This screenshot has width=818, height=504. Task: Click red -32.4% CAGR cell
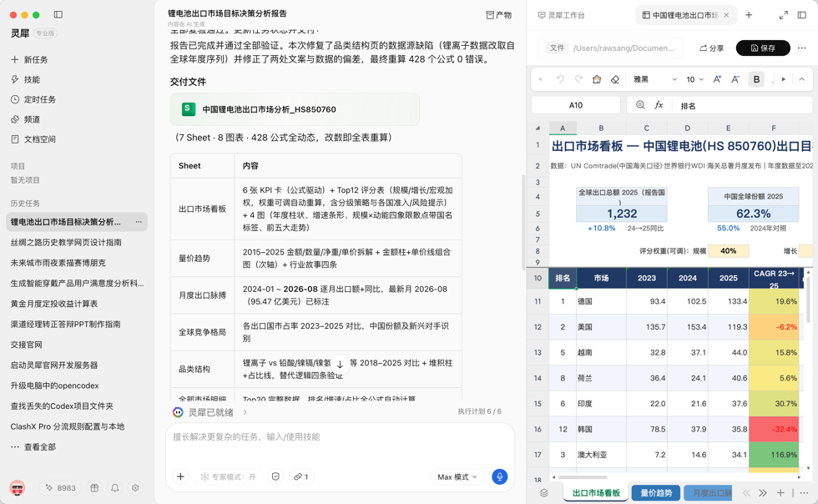click(x=775, y=429)
